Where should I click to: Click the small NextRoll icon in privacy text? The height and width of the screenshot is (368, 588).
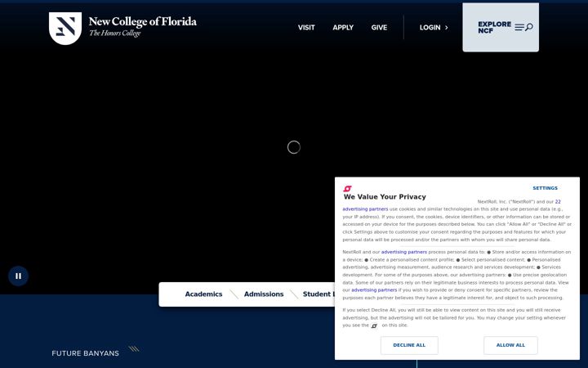374,325
